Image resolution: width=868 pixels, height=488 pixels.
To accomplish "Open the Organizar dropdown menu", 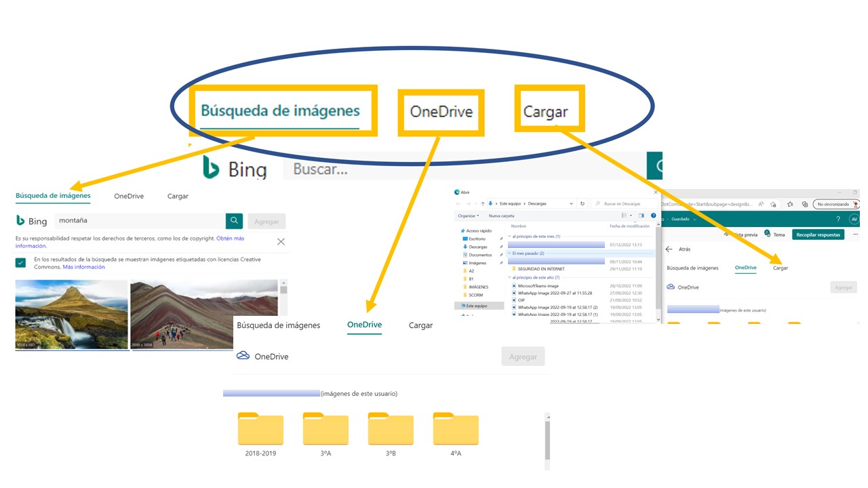I will (469, 216).
